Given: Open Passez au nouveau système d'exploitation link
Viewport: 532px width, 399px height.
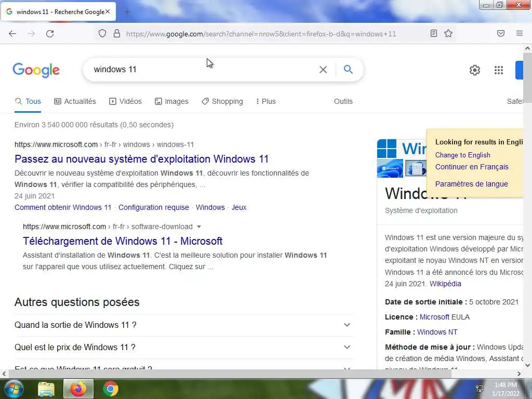Looking at the screenshot, I should coord(141,159).
